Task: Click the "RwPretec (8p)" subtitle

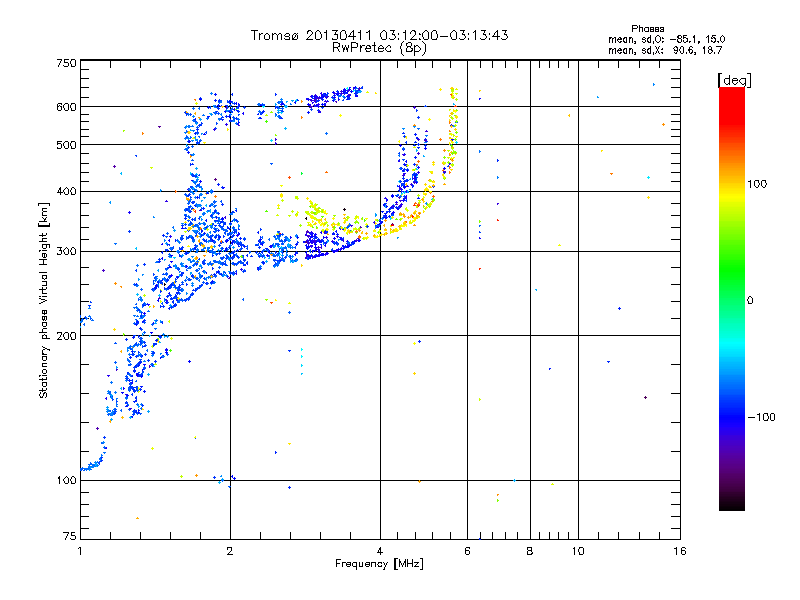Action: (379, 47)
